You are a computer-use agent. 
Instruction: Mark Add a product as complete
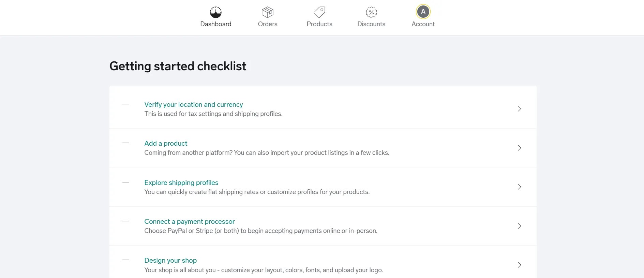click(125, 143)
